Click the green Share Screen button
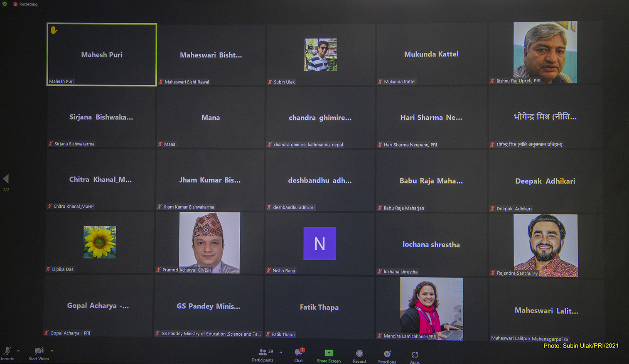The height and width of the screenshot is (364, 629). coord(329,354)
